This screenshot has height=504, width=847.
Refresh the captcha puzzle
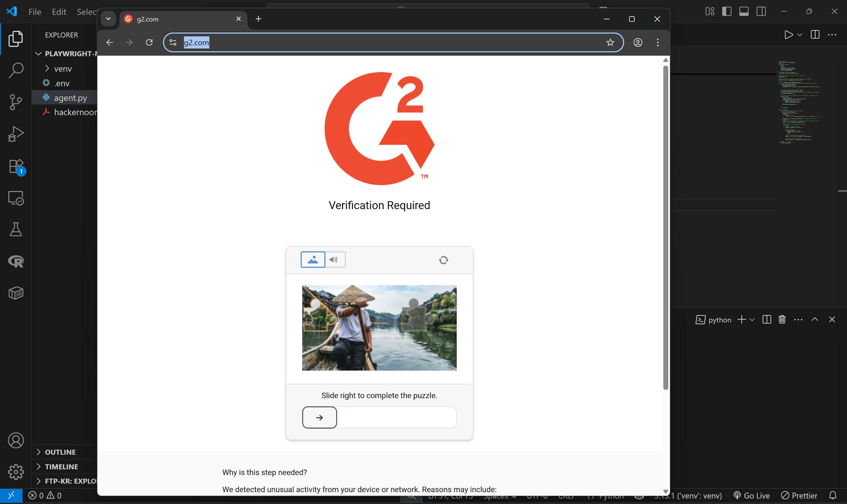pos(444,260)
